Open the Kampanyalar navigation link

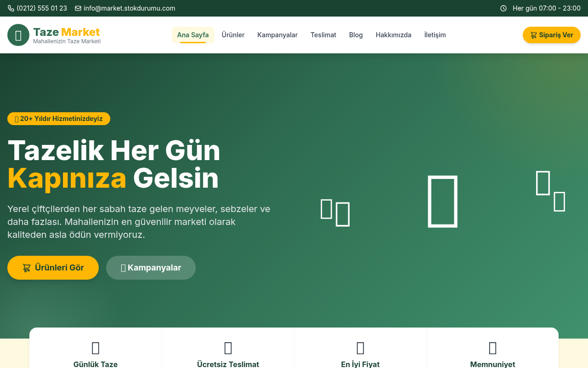(277, 34)
